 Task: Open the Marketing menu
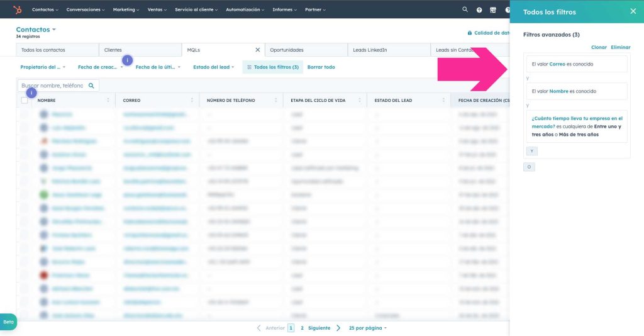126,9
